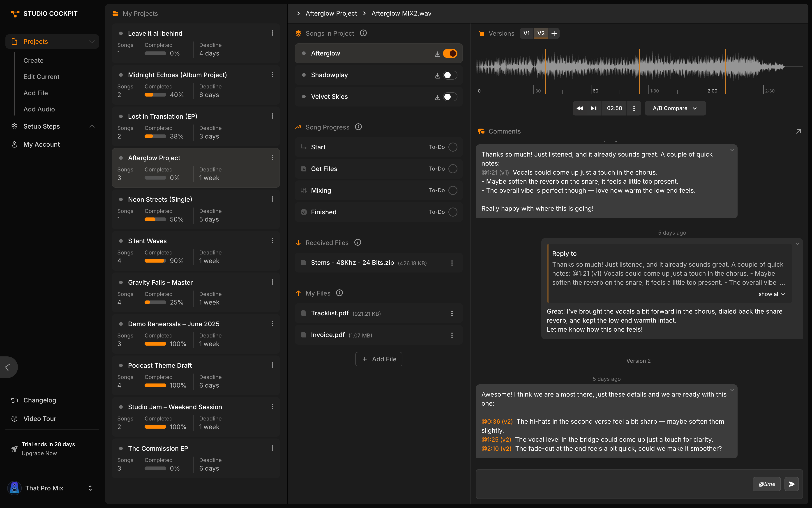Collapse the Projects section in the sidebar
The width and height of the screenshot is (812, 508).
92,41
